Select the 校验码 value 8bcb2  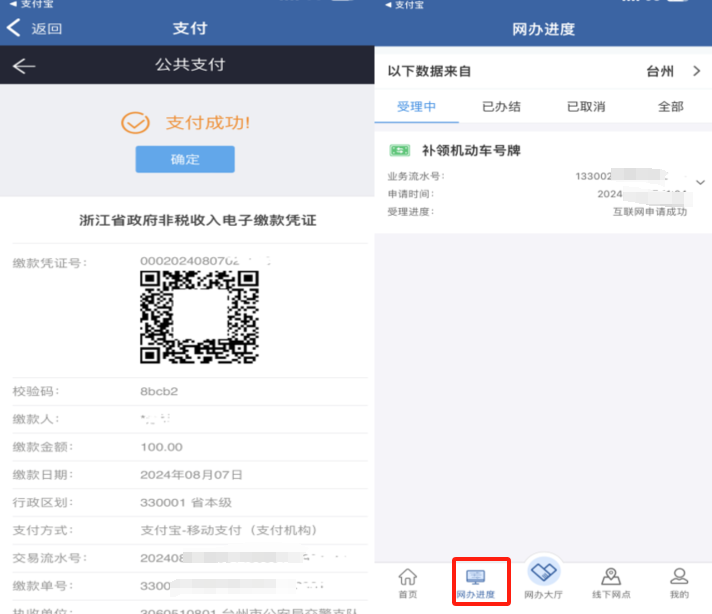pos(159,391)
